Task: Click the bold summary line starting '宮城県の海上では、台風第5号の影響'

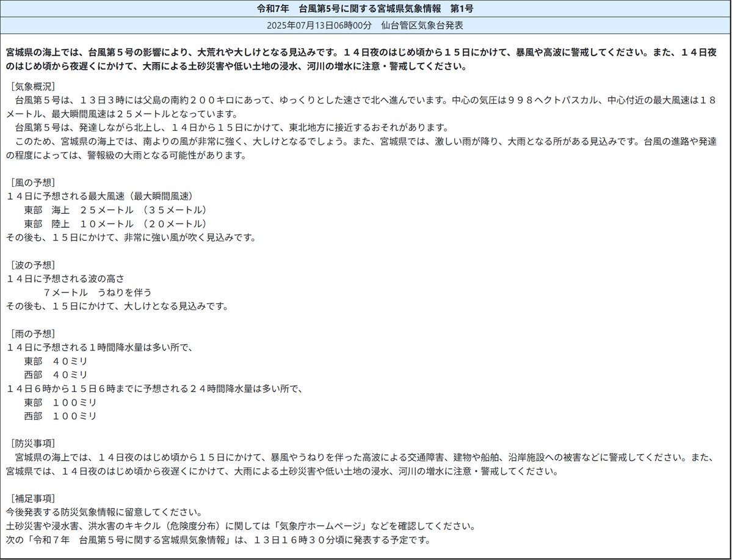Action: coord(361,53)
